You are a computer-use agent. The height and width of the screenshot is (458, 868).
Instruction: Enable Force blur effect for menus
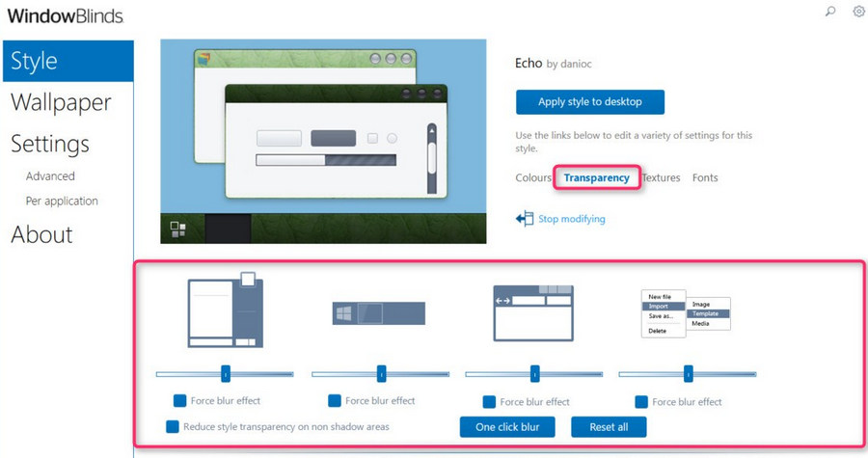click(641, 401)
